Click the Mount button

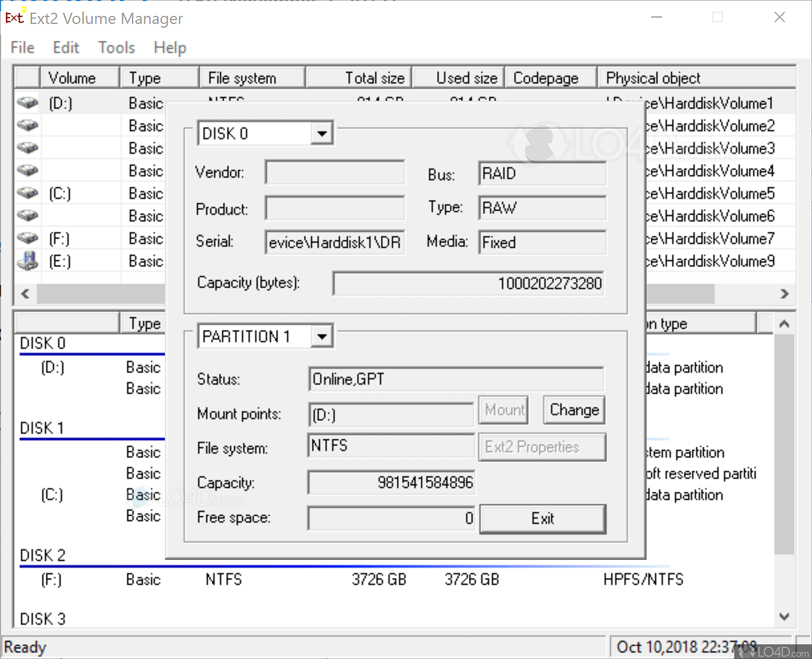point(504,410)
